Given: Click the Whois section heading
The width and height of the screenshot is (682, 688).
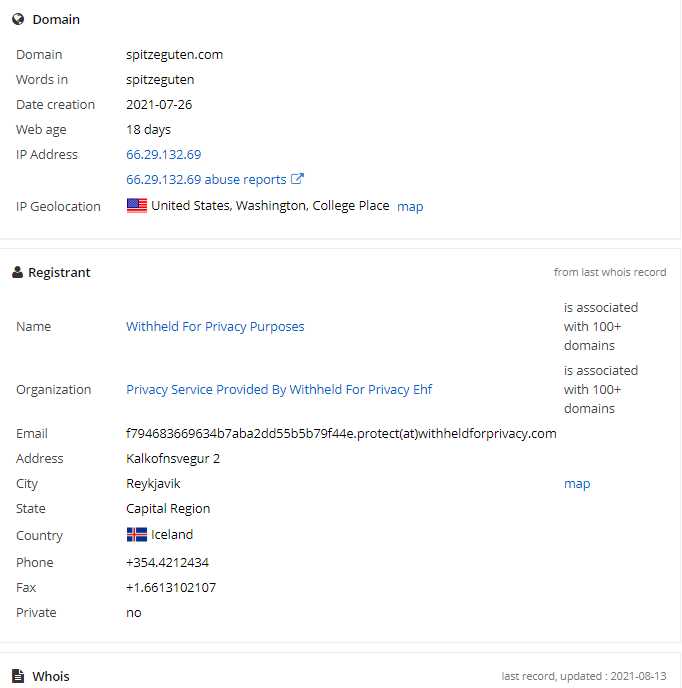Looking at the screenshot, I should pos(50,676).
